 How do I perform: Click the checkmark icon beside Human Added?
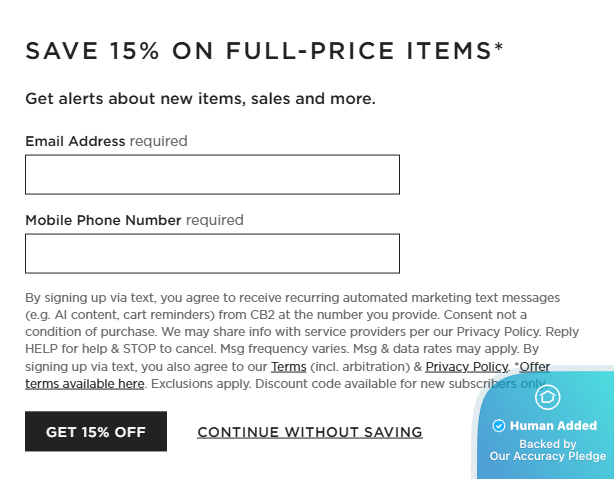click(499, 426)
